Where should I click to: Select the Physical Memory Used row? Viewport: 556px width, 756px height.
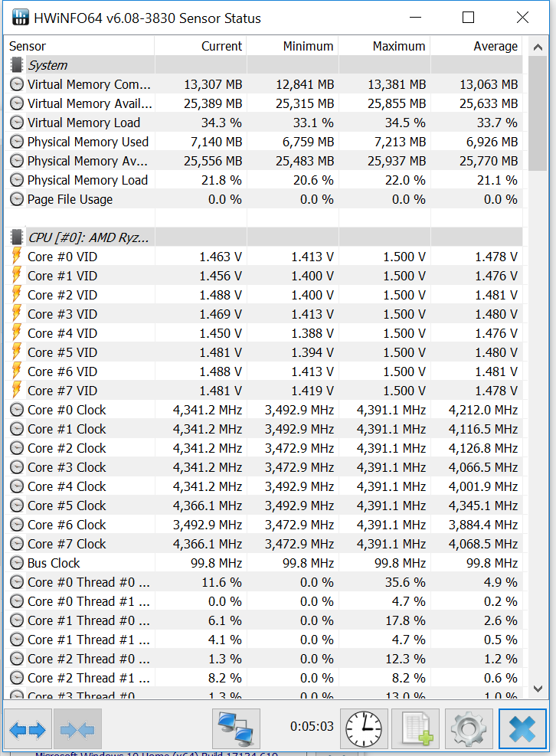coord(87,142)
